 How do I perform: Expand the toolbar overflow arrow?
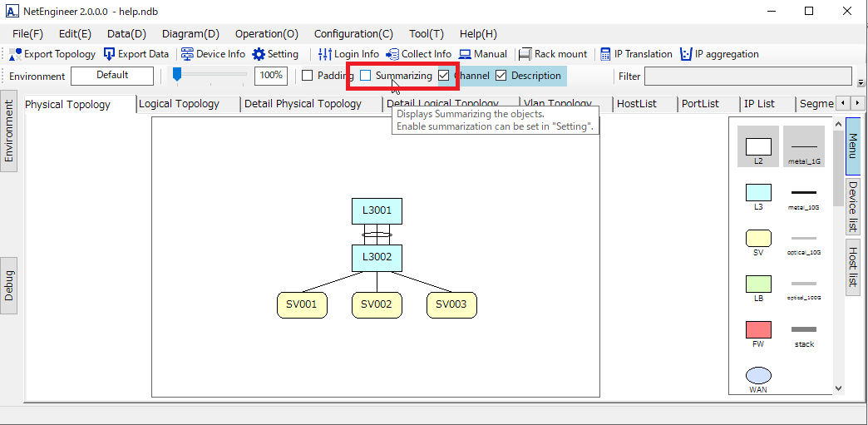861,82
